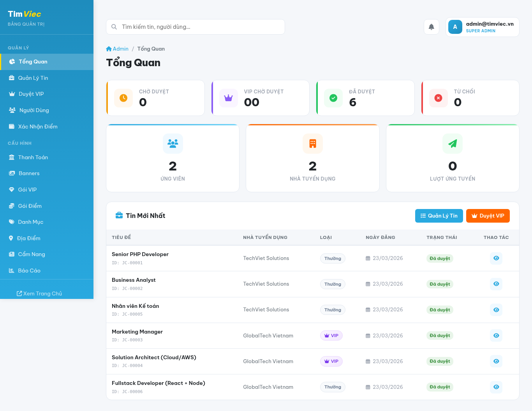Select Báo Cáo in the sidebar
Image resolution: width=532 pixels, height=411 pixels.
point(29,270)
